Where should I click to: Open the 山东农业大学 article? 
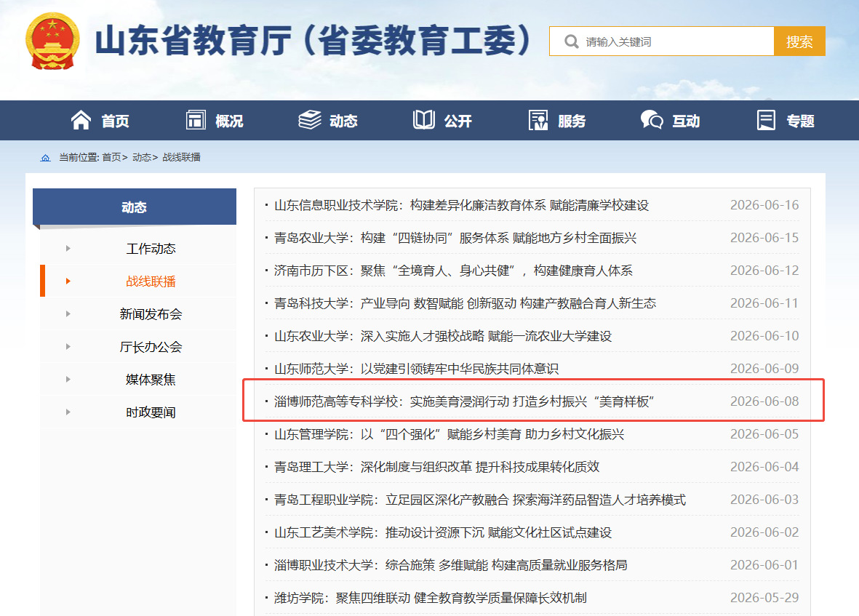(443, 336)
